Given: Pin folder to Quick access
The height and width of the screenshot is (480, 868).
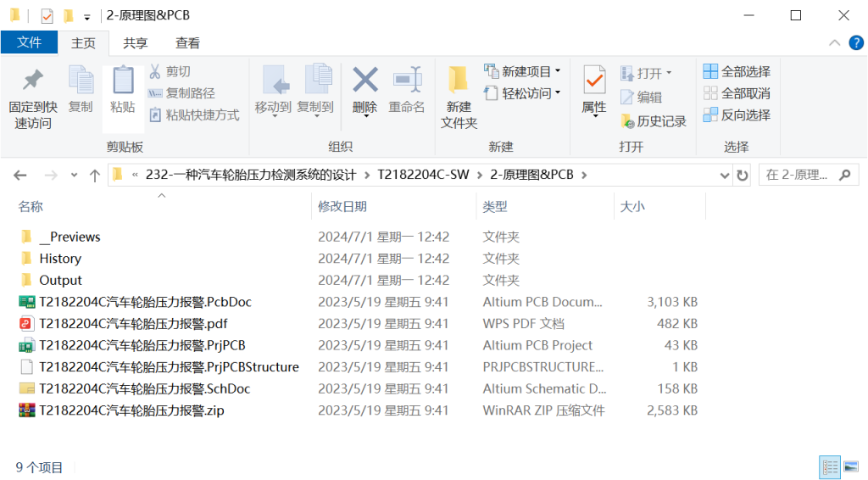Looking at the screenshot, I should point(33,98).
